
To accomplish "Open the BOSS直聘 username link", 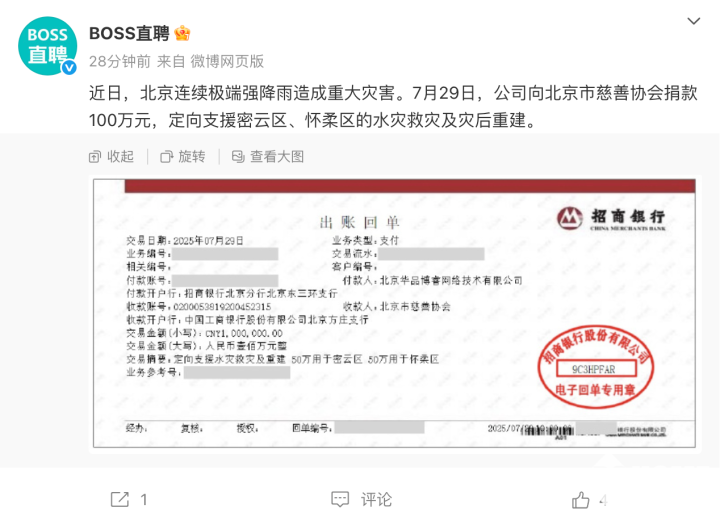I will [x=129, y=34].
